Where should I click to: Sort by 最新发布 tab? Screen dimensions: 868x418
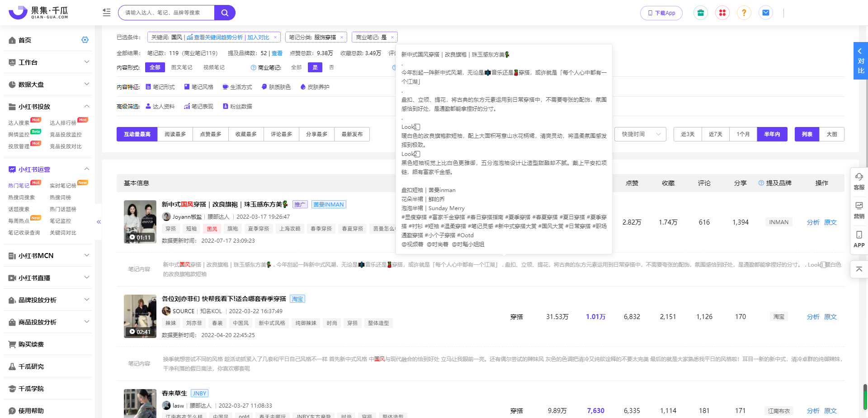(x=352, y=134)
